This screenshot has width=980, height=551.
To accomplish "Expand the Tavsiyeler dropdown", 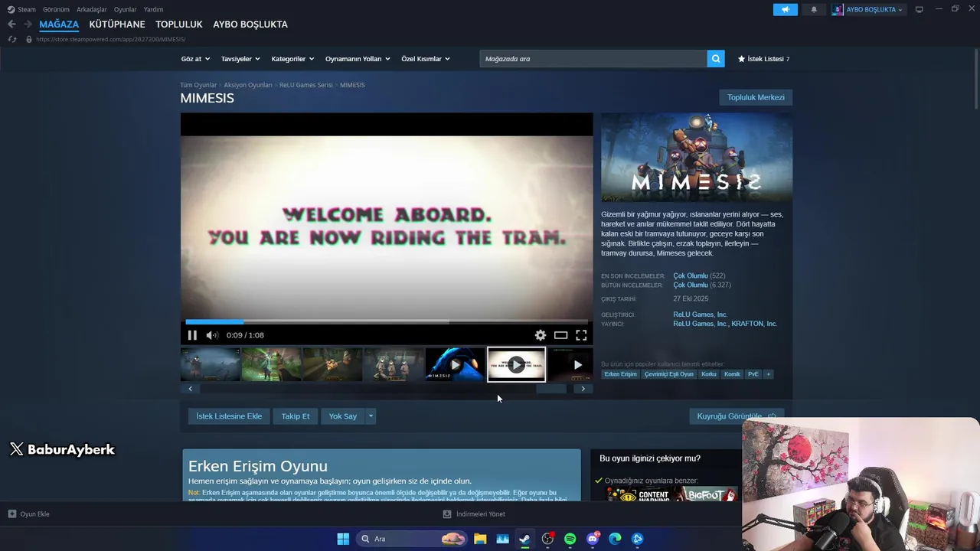I will point(240,59).
